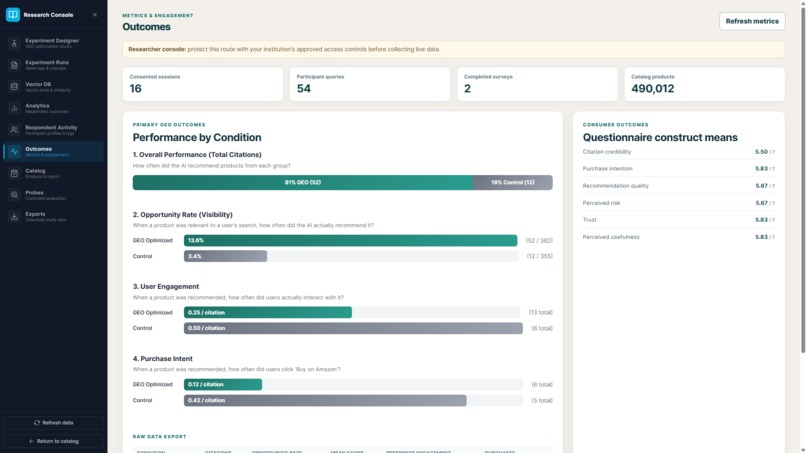Click the Experiment Designer flask icon
This screenshot has width=806, height=453.
14,43
